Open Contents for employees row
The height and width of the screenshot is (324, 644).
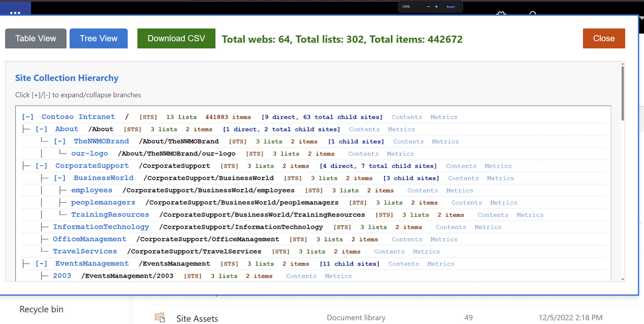pos(423,191)
